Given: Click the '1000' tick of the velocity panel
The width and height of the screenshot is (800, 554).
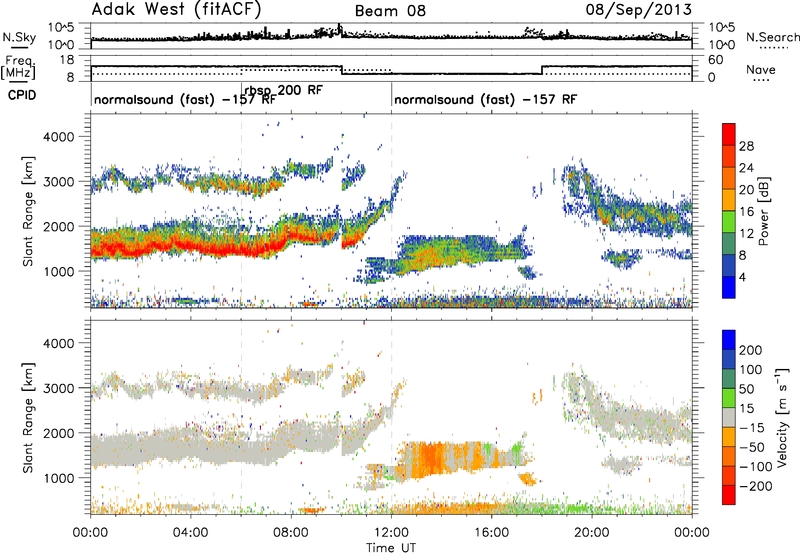Looking at the screenshot, I should coord(58,478).
